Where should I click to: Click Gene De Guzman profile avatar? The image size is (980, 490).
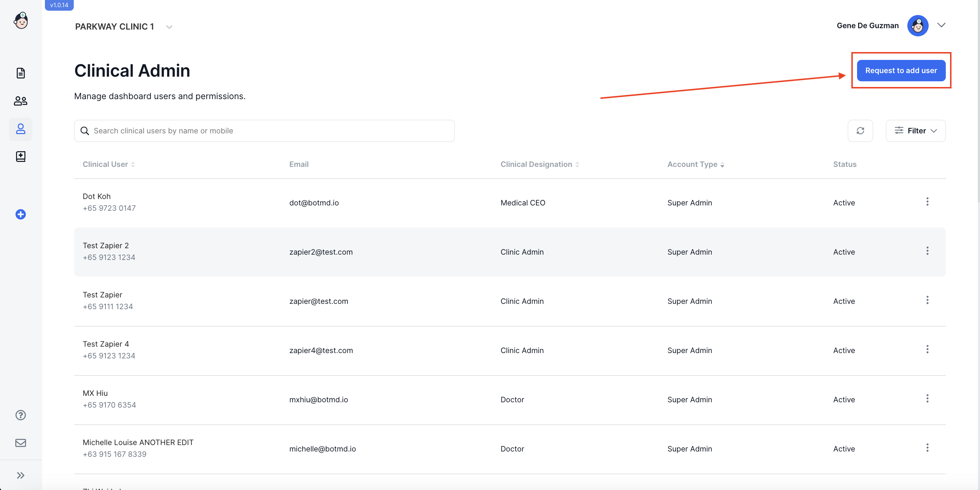pyautogui.click(x=917, y=26)
